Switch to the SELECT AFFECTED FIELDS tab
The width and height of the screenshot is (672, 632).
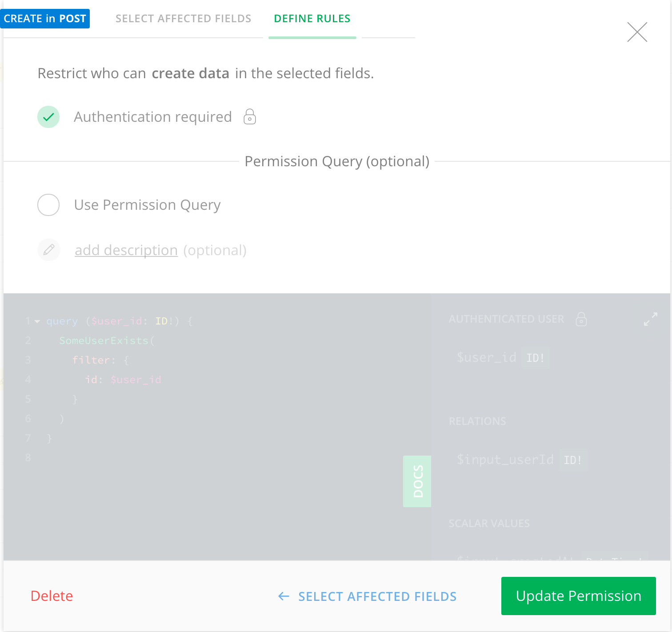point(183,19)
